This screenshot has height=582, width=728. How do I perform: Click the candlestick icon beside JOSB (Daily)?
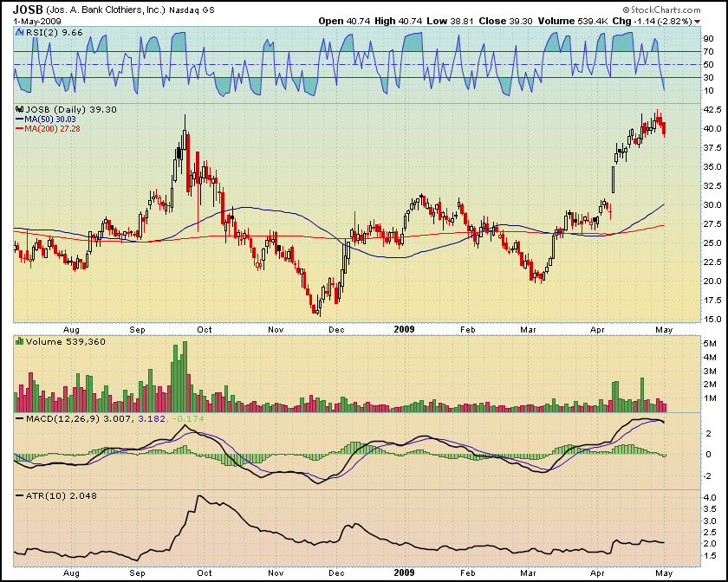19,109
